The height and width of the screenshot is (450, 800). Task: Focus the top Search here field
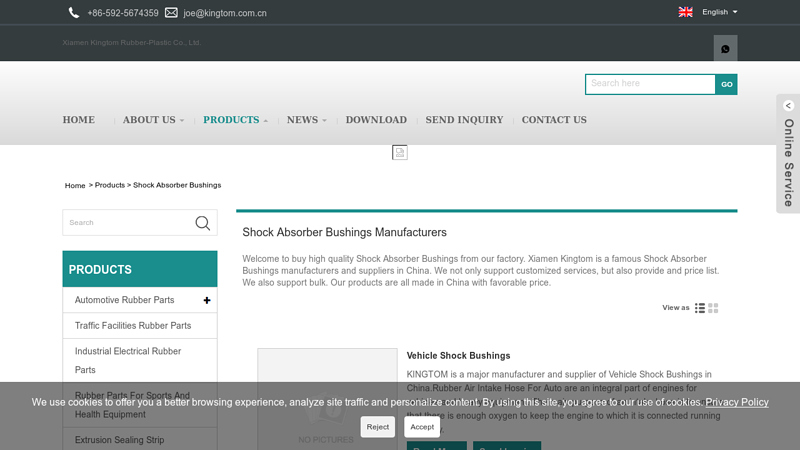pyautogui.click(x=650, y=85)
